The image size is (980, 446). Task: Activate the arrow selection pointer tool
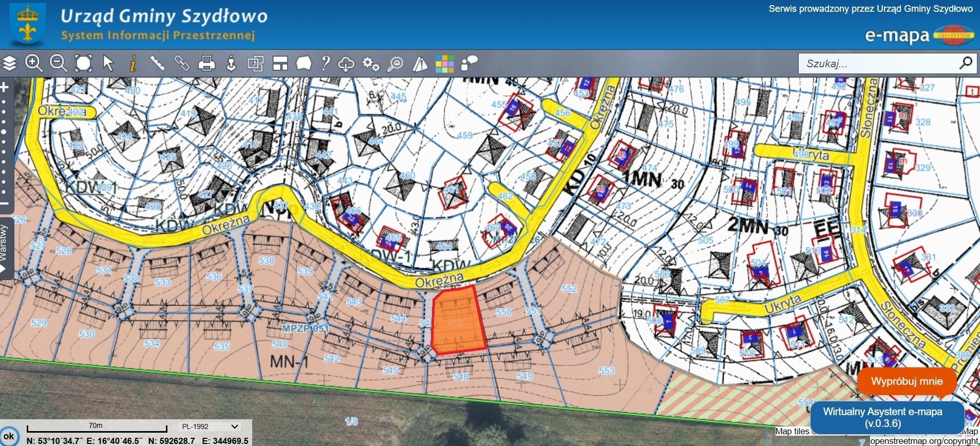coord(108,64)
